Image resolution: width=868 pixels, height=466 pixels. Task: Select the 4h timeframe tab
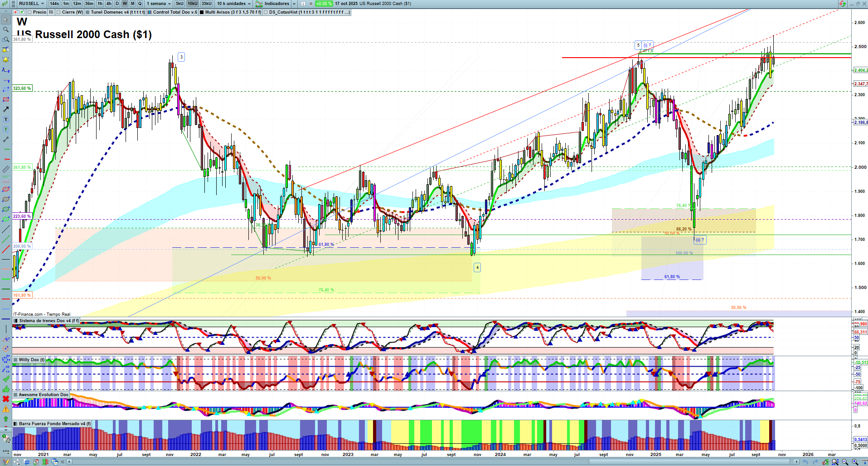(x=109, y=4)
